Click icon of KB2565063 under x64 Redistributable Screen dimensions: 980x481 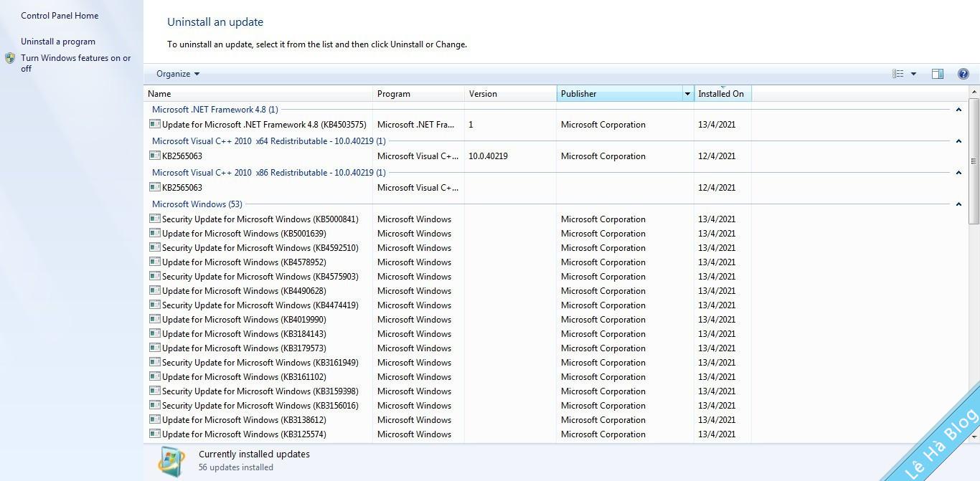(x=155, y=156)
